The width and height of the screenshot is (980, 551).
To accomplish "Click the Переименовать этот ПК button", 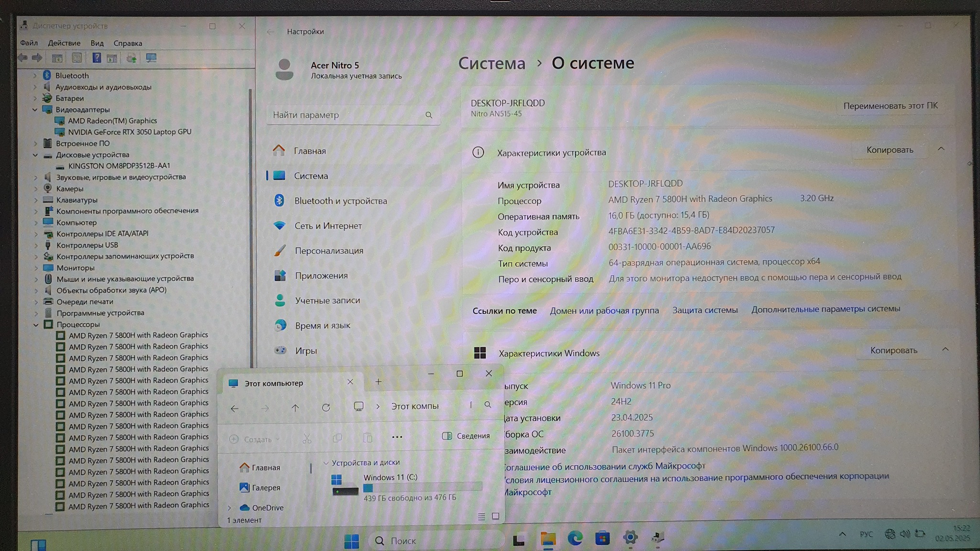I will click(x=890, y=106).
